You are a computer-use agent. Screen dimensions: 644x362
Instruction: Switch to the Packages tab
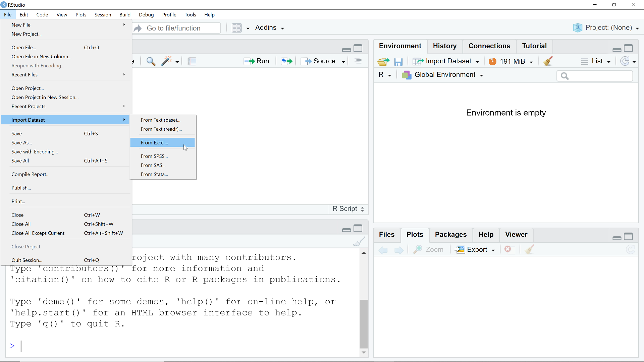(450, 235)
